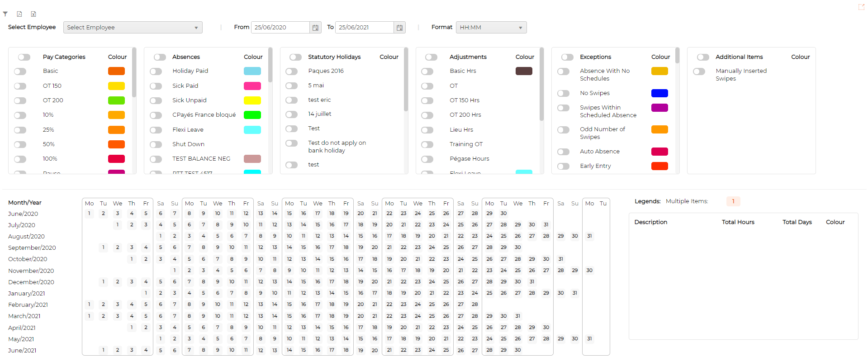Toggle all Adjustments on

(x=432, y=57)
